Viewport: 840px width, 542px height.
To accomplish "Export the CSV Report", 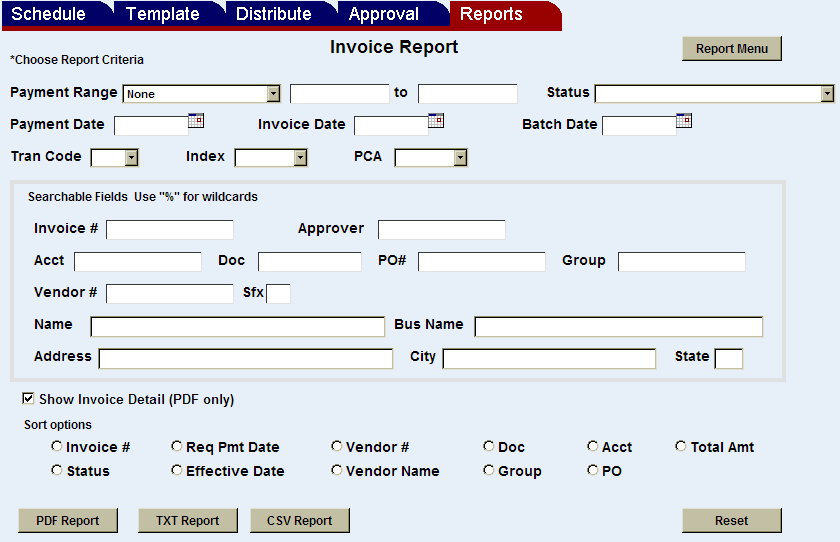I will click(x=300, y=521).
